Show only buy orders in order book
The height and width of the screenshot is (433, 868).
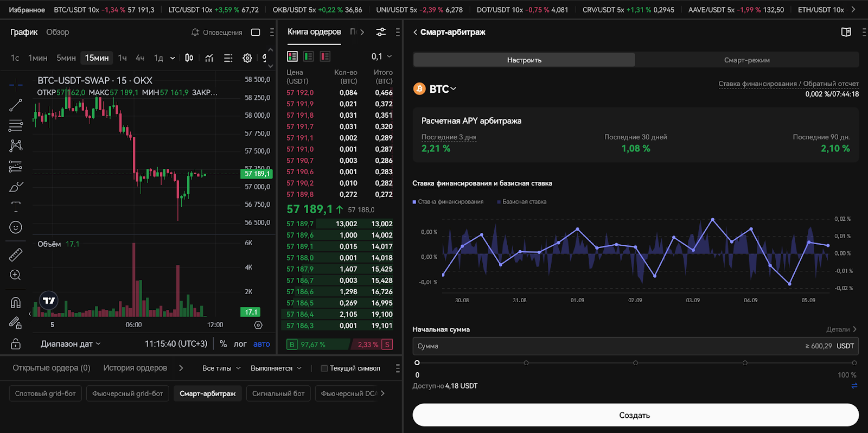pyautogui.click(x=309, y=56)
